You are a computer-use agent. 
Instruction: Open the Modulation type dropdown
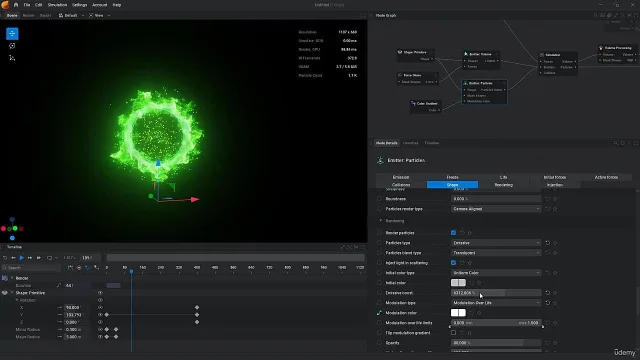[x=496, y=303]
